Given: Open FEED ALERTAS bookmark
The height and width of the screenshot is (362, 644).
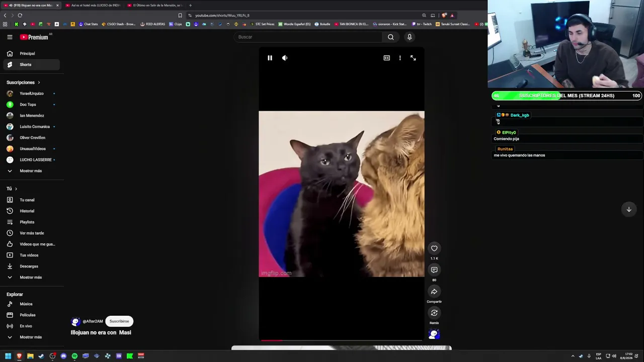Looking at the screenshot, I should pyautogui.click(x=152, y=24).
